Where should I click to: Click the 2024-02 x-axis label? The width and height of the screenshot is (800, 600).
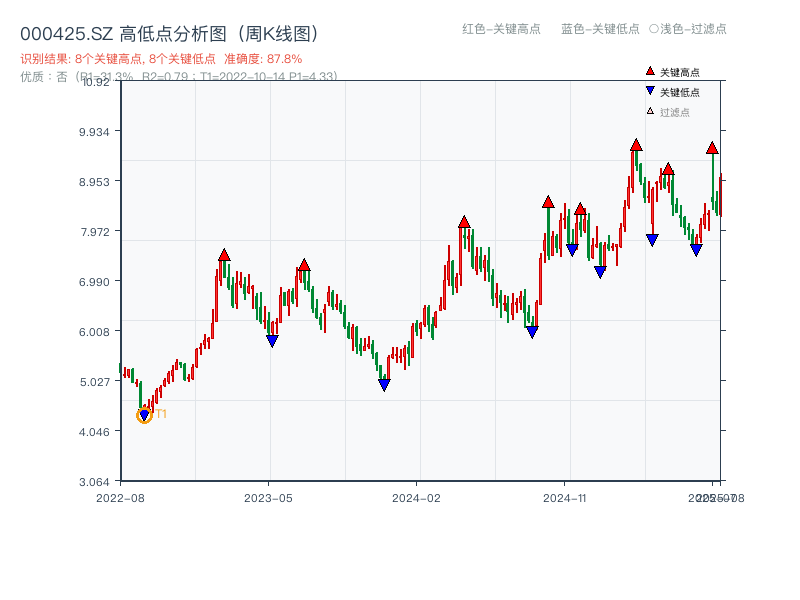(416, 498)
